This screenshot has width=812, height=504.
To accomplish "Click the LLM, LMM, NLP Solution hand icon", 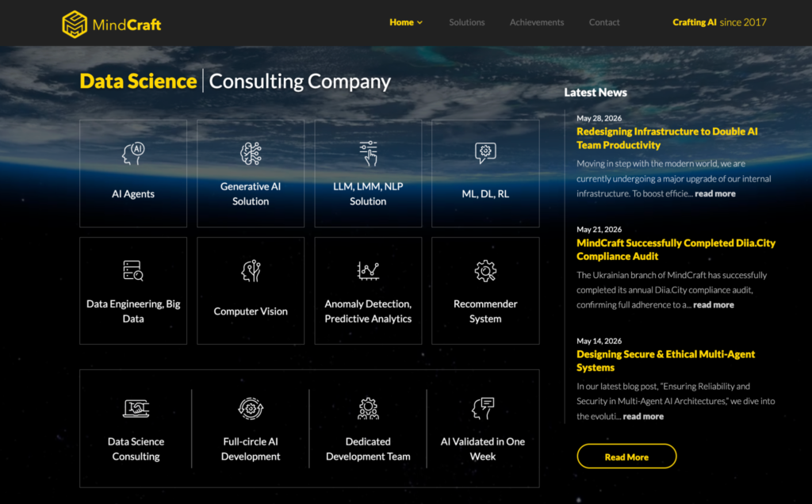I will [x=368, y=154].
